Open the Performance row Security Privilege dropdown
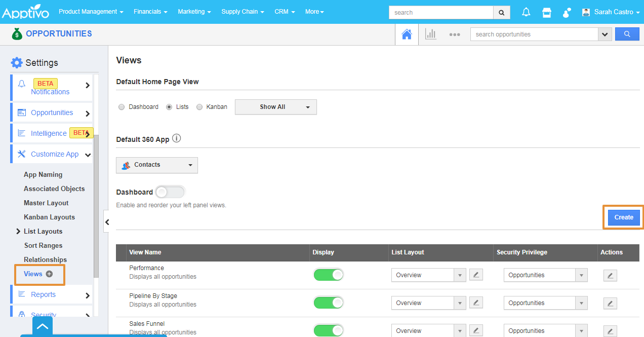Image resolution: width=644 pixels, height=337 pixels. tap(545, 275)
